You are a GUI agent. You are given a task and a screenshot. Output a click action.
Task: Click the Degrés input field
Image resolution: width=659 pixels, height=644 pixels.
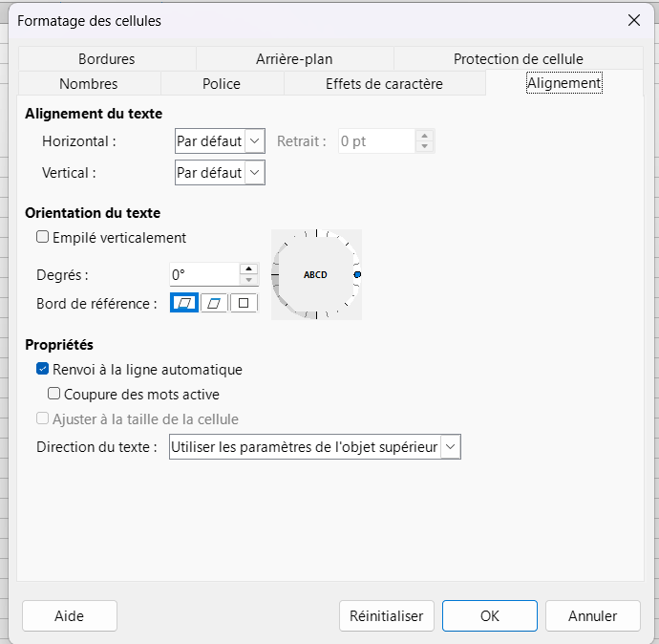click(x=203, y=274)
